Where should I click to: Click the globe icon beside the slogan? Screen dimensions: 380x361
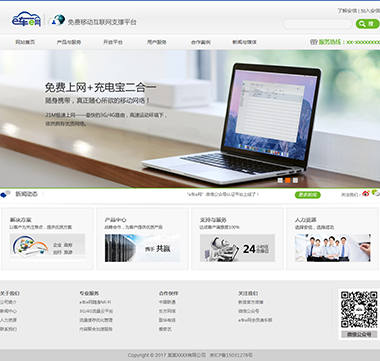tap(57, 20)
